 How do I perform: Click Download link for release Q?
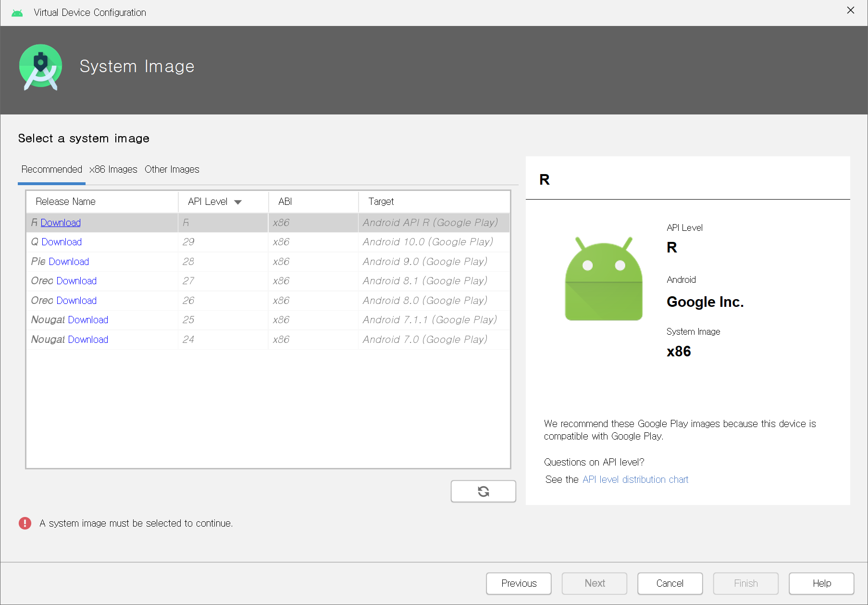(x=62, y=242)
